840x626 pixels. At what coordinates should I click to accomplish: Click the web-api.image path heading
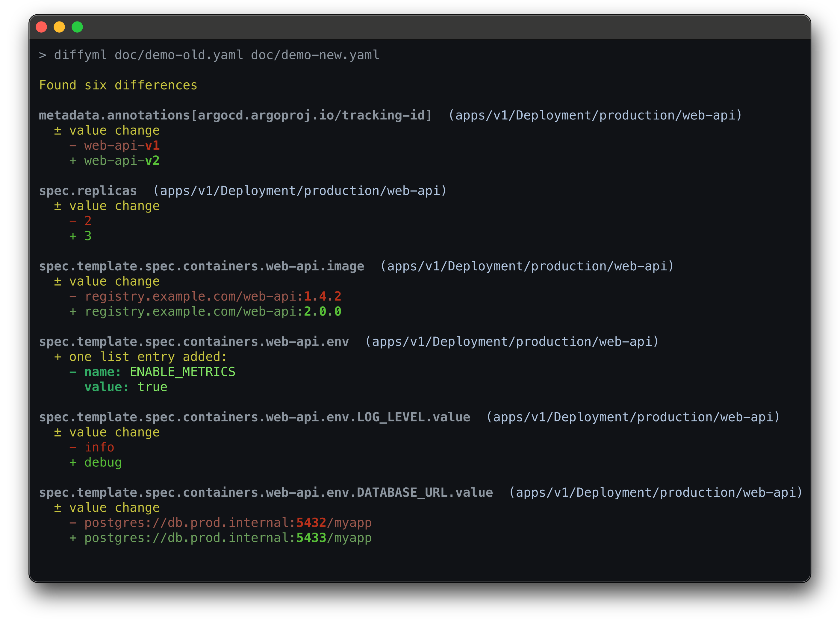coord(202,266)
